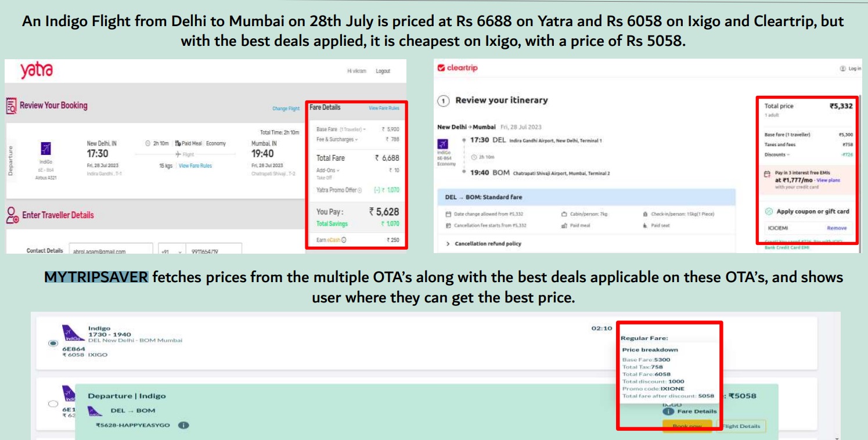This screenshot has height=440, width=868.
Task: Open View Fare Rules in the Fare Details header
Action: pyautogui.click(x=384, y=108)
